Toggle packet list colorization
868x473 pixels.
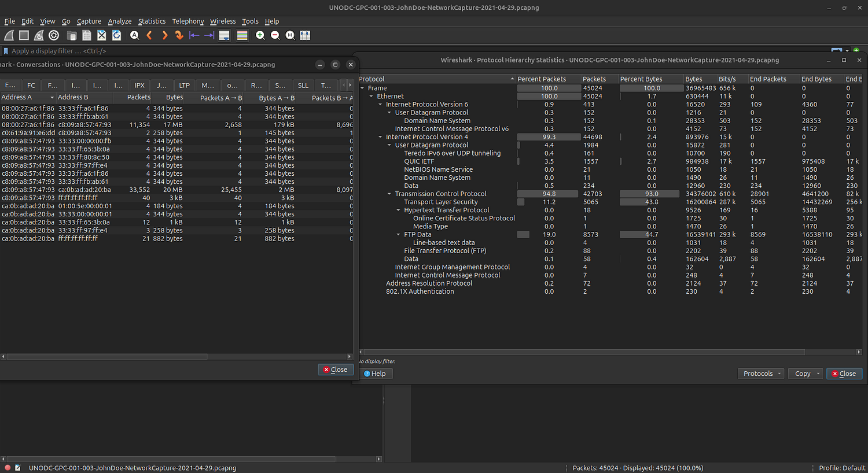coord(242,35)
